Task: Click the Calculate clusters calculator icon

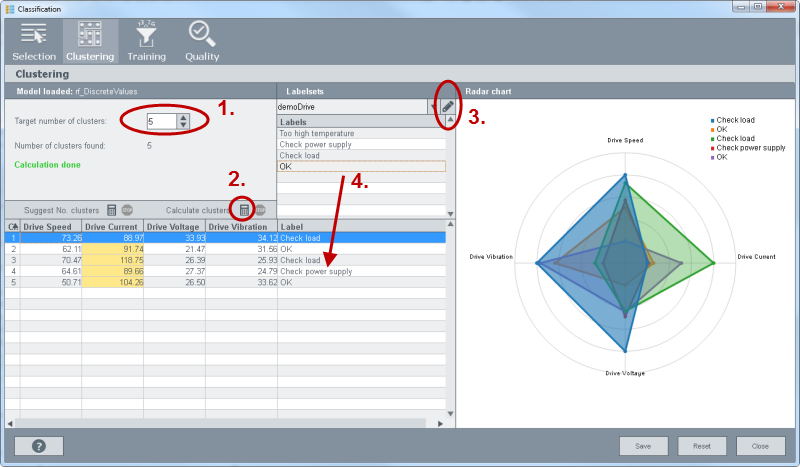Action: point(243,210)
